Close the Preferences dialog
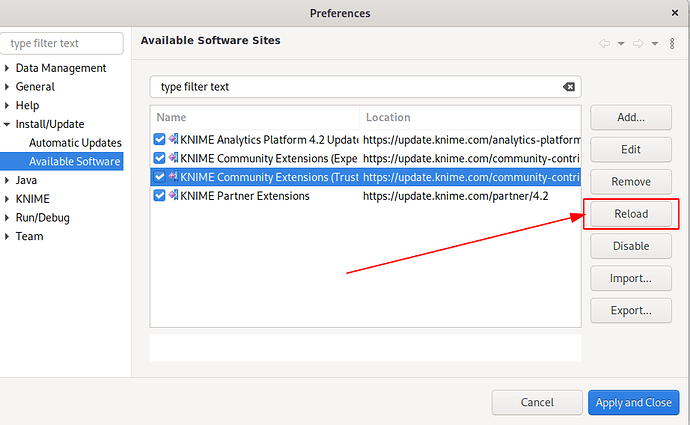The height and width of the screenshot is (425, 690). tap(675, 13)
